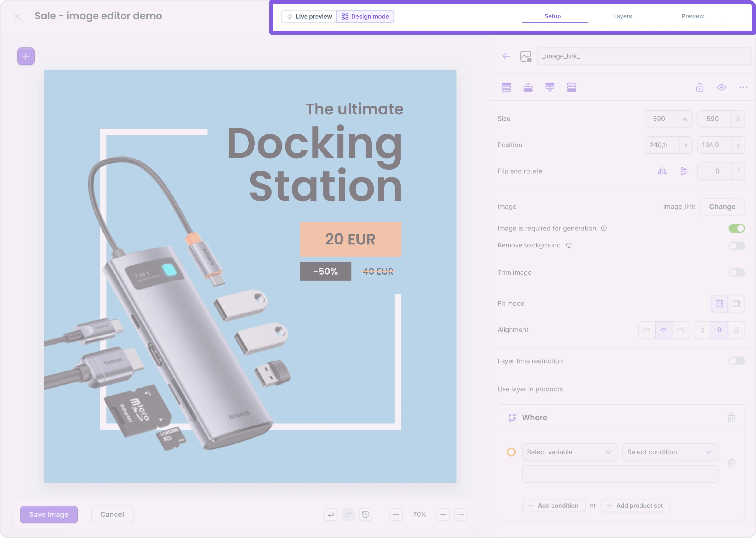The width and height of the screenshot is (756, 538).
Task: Switch to the Preview tab
Action: (692, 16)
